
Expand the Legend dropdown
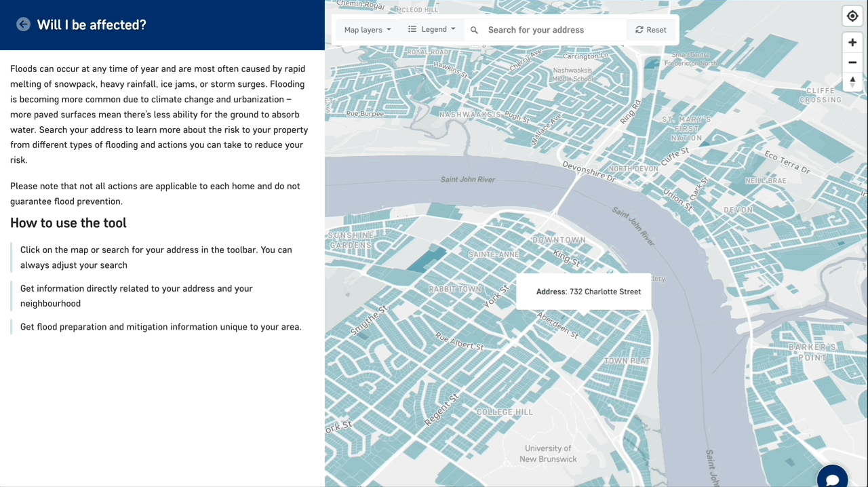pos(432,29)
